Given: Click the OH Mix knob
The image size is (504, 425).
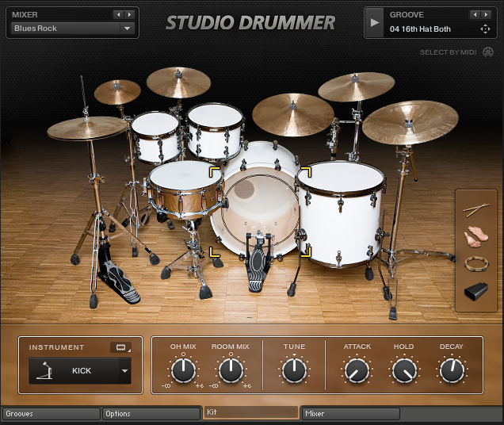Looking at the screenshot, I should click(x=183, y=369).
